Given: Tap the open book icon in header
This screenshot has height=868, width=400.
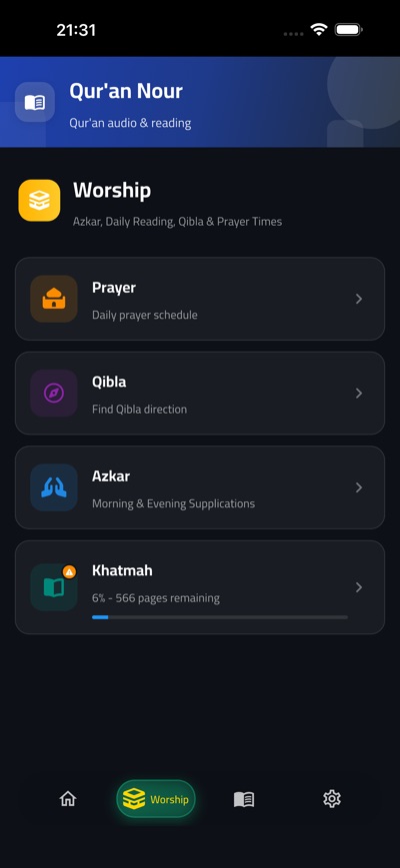Looking at the screenshot, I should click(34, 102).
